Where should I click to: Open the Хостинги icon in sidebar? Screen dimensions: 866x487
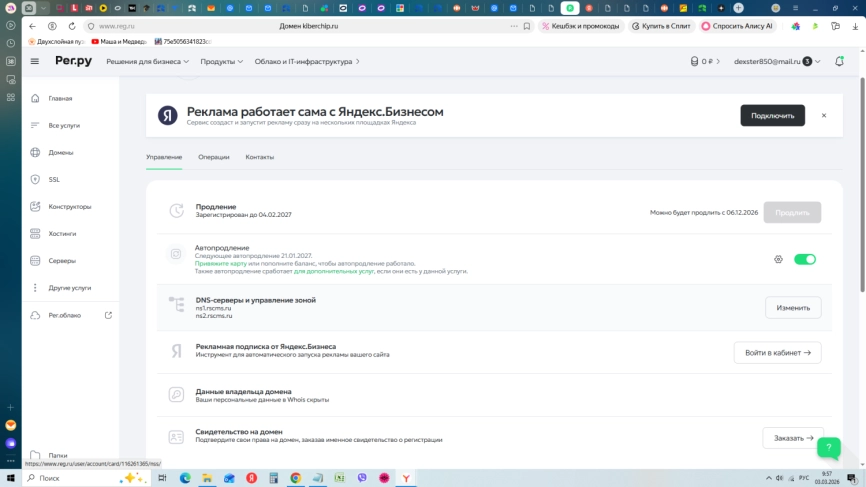[35, 234]
